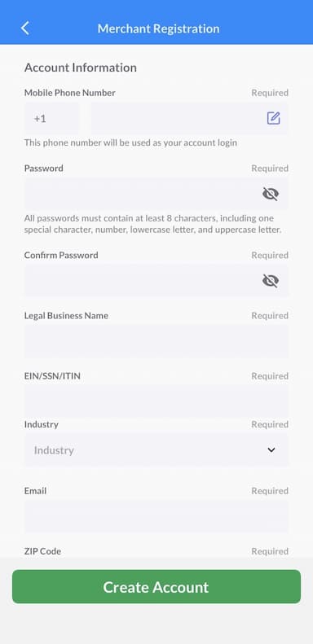Image resolution: width=313 pixels, height=644 pixels.
Task: Toggle visibility in Confirm Password field
Action: click(271, 281)
